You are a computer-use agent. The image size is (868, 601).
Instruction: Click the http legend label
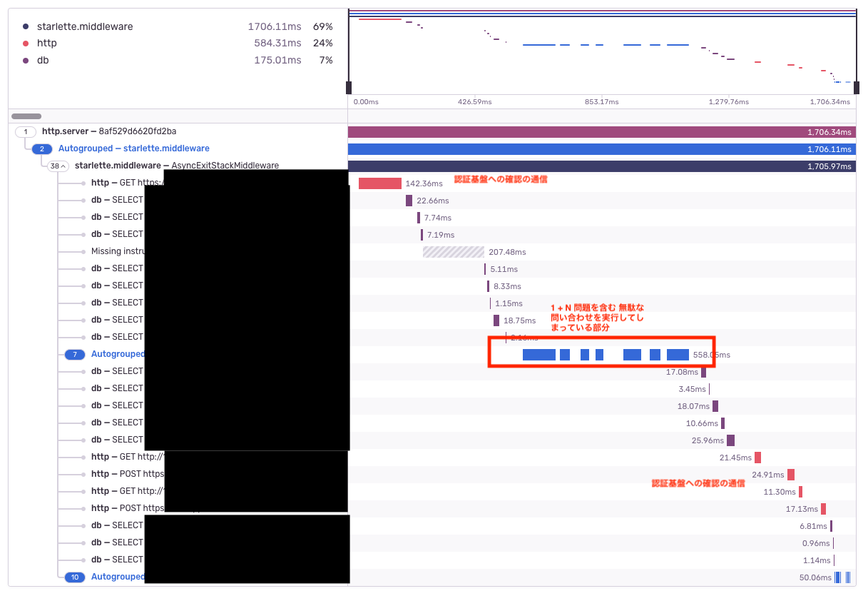tap(47, 44)
